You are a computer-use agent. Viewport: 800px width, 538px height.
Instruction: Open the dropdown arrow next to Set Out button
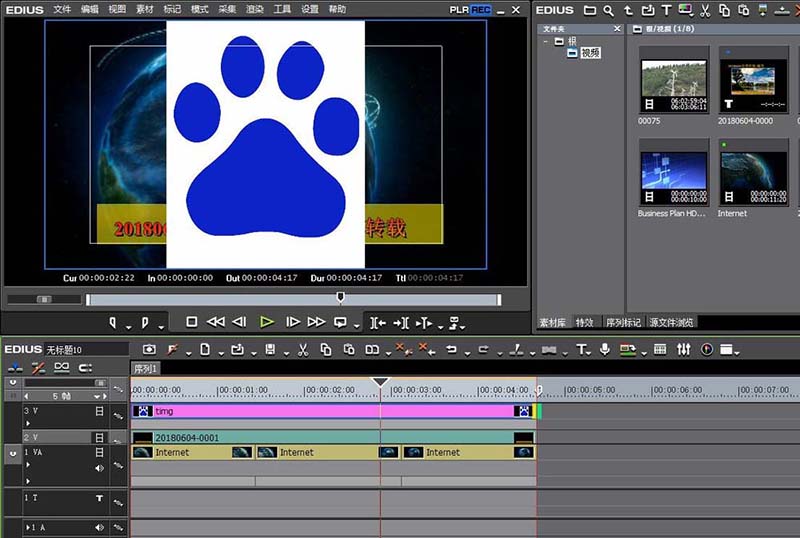point(161,327)
